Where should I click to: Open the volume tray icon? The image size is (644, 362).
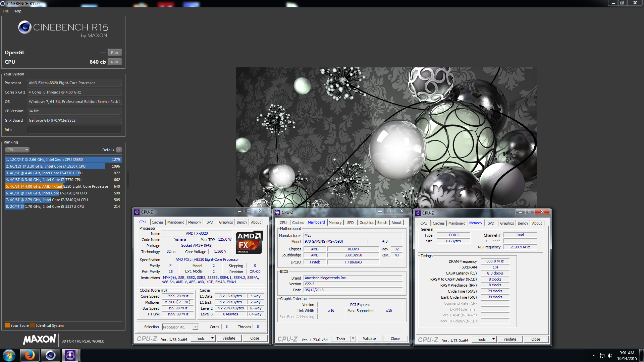(610, 356)
